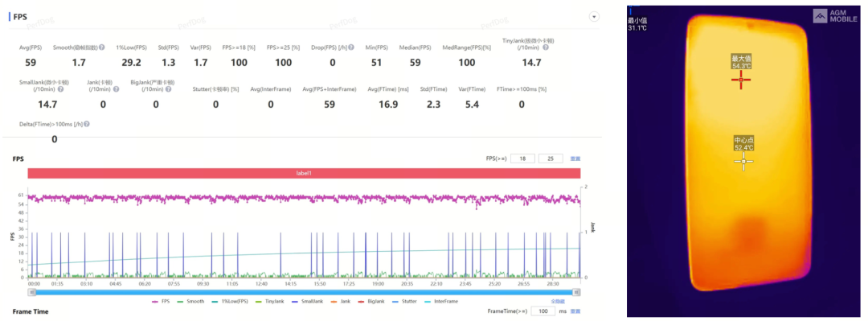The height and width of the screenshot is (321, 868).
Task: Open help icon beside TinyJank (/10min)
Action: coord(546,47)
